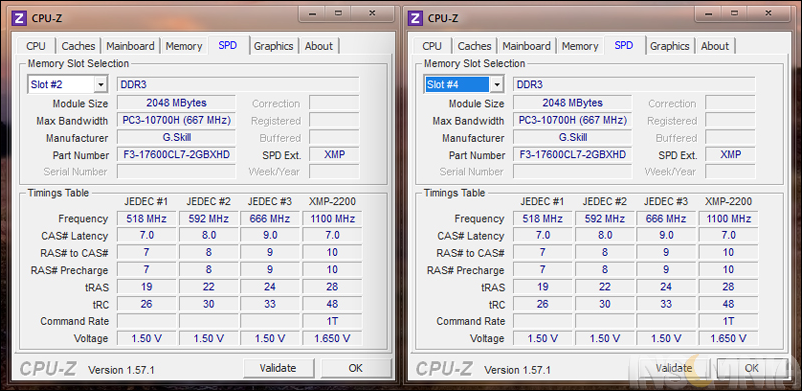
Task: Click 1T command rate cell in right window
Action: pos(728,321)
